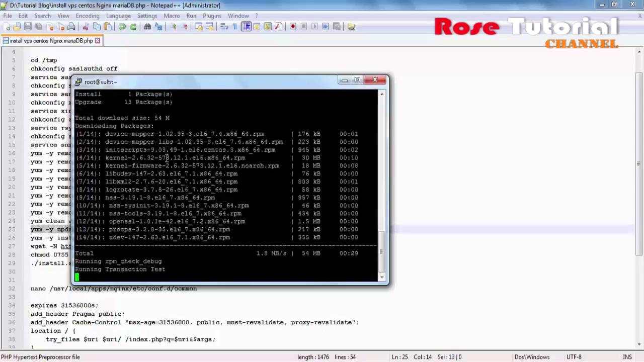644x362 pixels.
Task: Click the Zoom Out toolbar icon
Action: [185, 27]
